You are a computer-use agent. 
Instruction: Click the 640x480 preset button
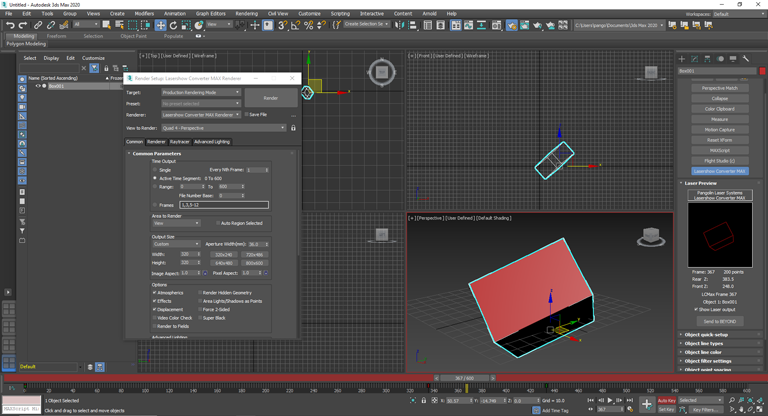coord(223,263)
